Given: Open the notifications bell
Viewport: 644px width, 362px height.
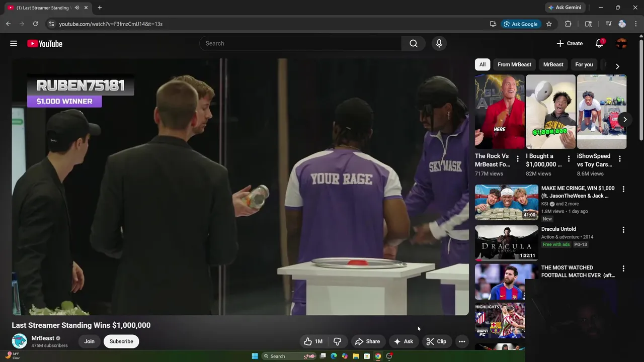Looking at the screenshot, I should pyautogui.click(x=599, y=44).
